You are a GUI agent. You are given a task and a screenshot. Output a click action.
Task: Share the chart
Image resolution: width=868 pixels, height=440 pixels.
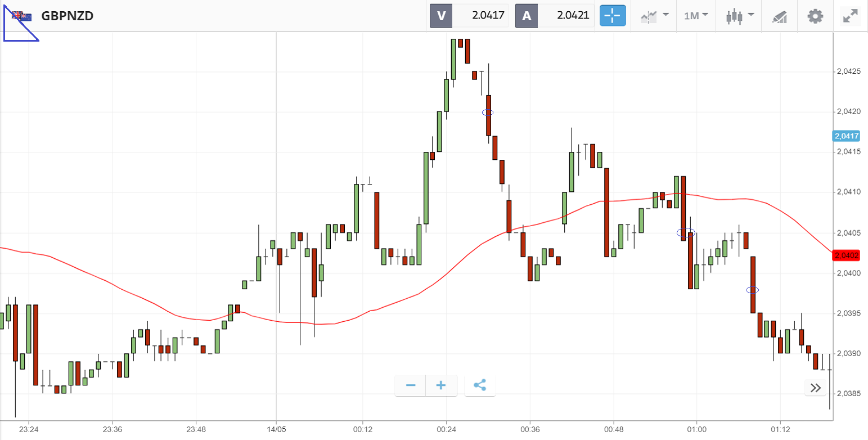(x=480, y=385)
